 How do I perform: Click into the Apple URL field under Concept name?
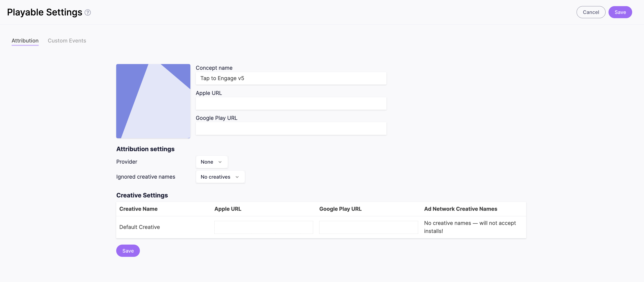pyautogui.click(x=291, y=103)
